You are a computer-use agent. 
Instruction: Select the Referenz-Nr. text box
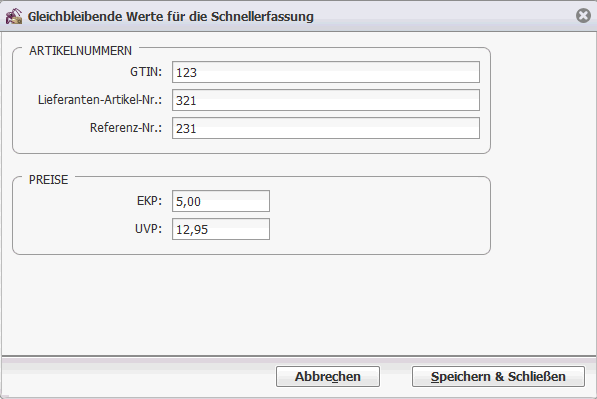click(x=326, y=128)
